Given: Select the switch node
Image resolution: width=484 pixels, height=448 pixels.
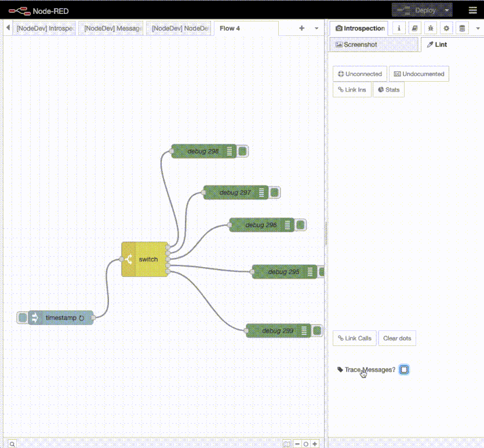Looking at the screenshot, I should tap(144, 259).
